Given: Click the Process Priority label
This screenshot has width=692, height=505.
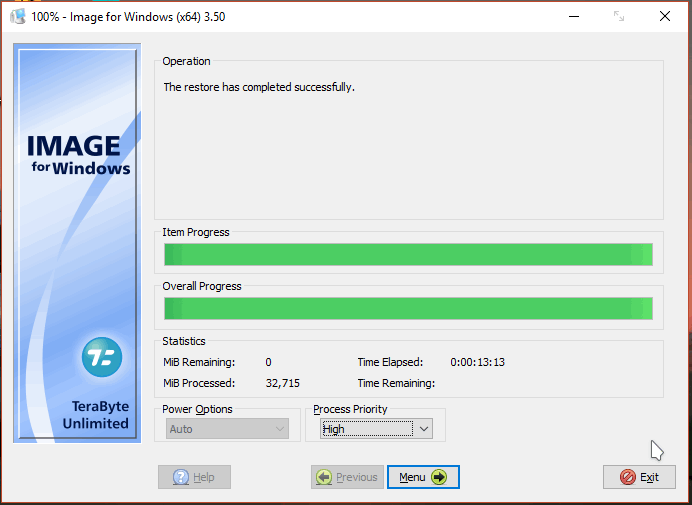Looking at the screenshot, I should tap(350, 409).
